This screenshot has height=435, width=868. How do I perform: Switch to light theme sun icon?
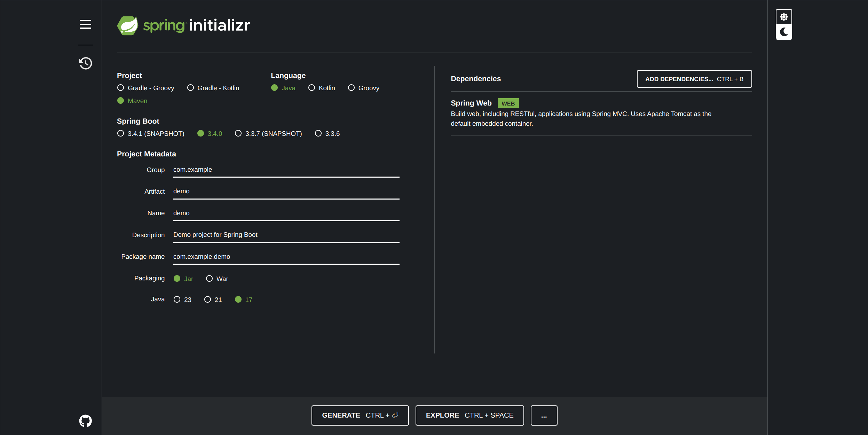pos(784,17)
